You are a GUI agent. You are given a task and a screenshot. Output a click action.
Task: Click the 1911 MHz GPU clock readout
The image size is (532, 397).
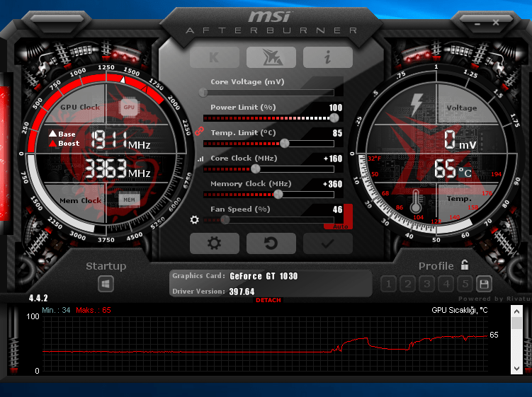pos(120,139)
